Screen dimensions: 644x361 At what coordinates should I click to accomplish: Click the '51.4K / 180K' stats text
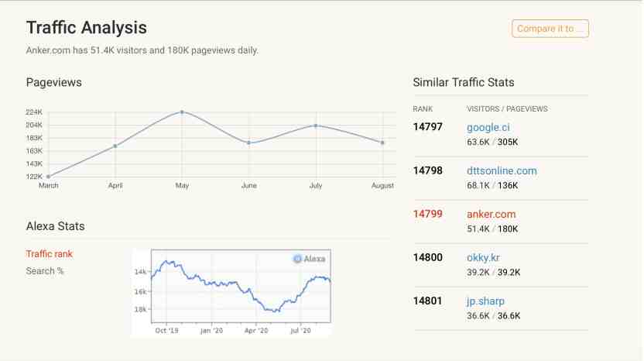click(x=492, y=229)
